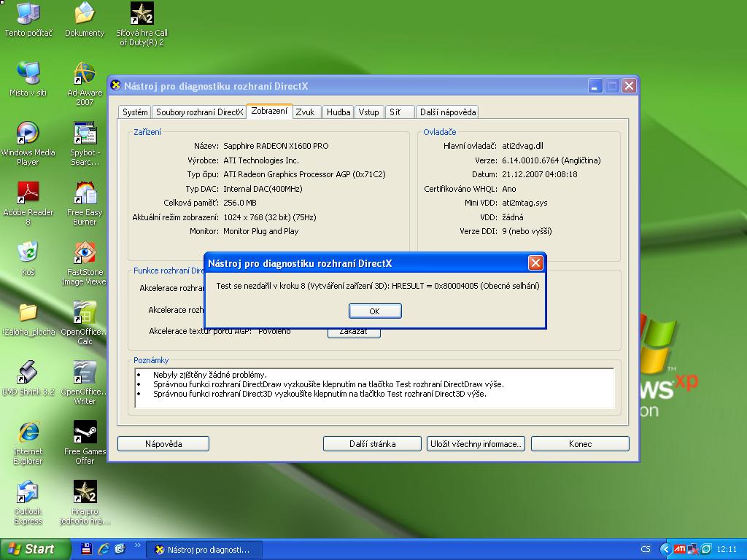Open the Soubory rozhraní DirectX tab
The image size is (747, 560).
(x=199, y=112)
